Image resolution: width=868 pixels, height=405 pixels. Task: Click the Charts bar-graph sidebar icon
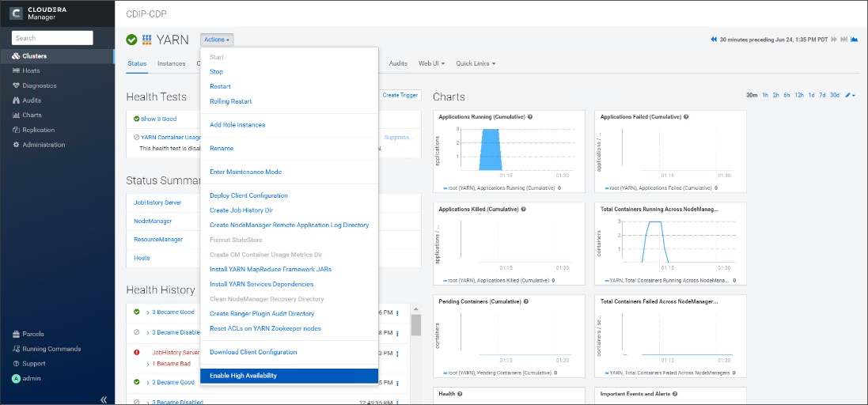16,115
